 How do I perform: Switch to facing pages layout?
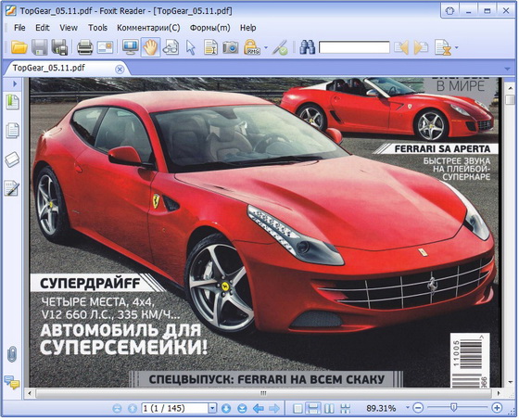click(x=329, y=409)
